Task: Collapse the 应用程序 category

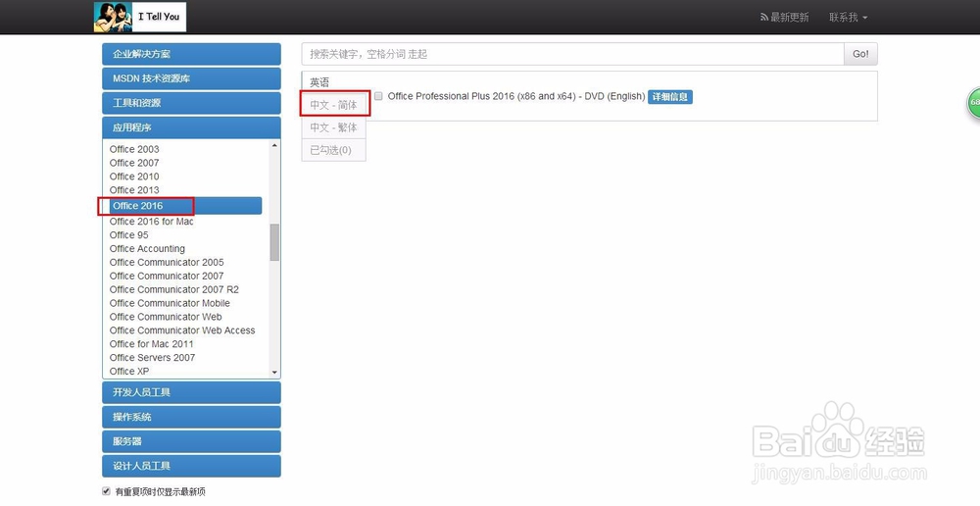Action: pyautogui.click(x=191, y=127)
